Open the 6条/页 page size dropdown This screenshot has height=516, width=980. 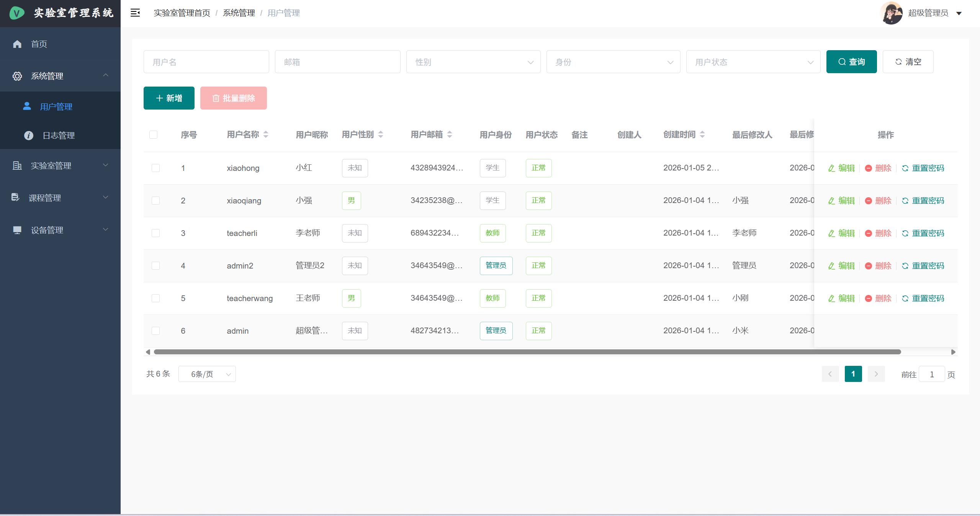207,374
